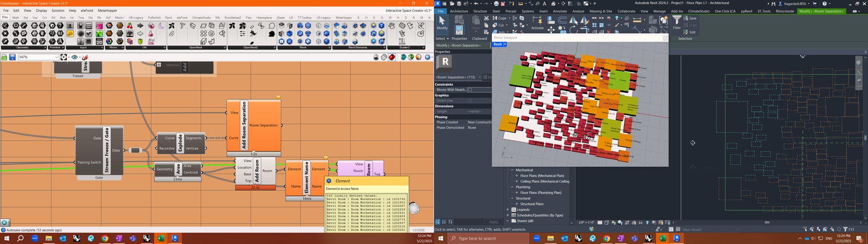Screen dimensions: 868x244
Task: Click the Move tool icon in Revit Modify panel
Action: pyautogui.click(x=551, y=29)
